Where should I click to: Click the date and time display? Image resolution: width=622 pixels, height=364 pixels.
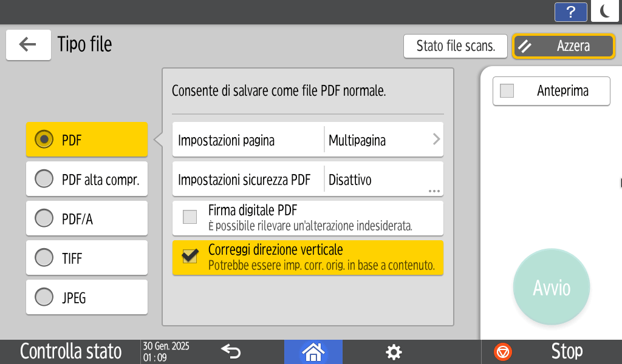tap(166, 352)
